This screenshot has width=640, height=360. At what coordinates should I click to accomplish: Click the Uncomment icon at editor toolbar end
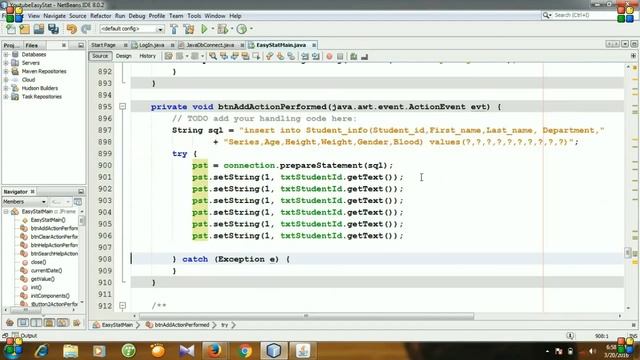(x=364, y=56)
